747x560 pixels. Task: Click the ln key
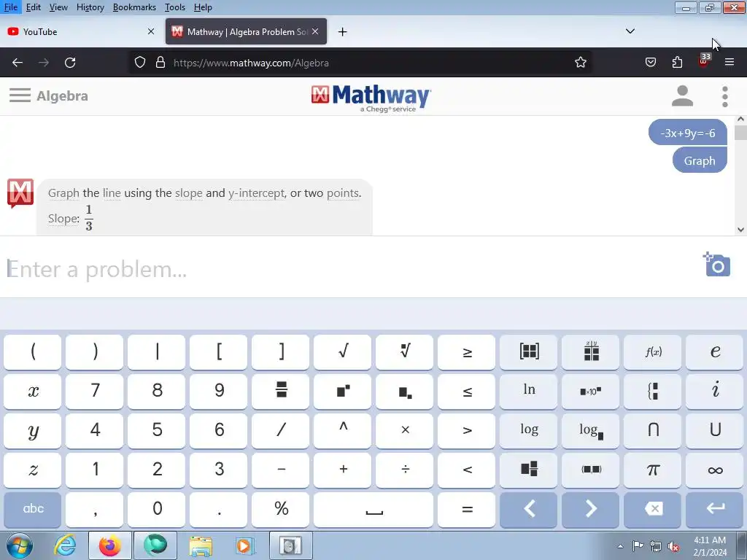point(528,392)
